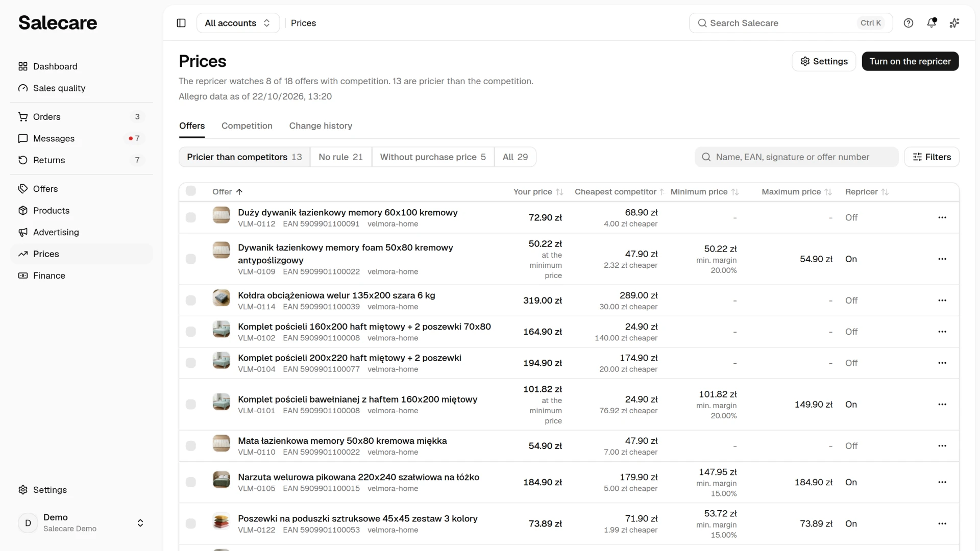This screenshot has width=980, height=551.
Task: Open Offers in the sidebar
Action: pyautogui.click(x=82, y=189)
